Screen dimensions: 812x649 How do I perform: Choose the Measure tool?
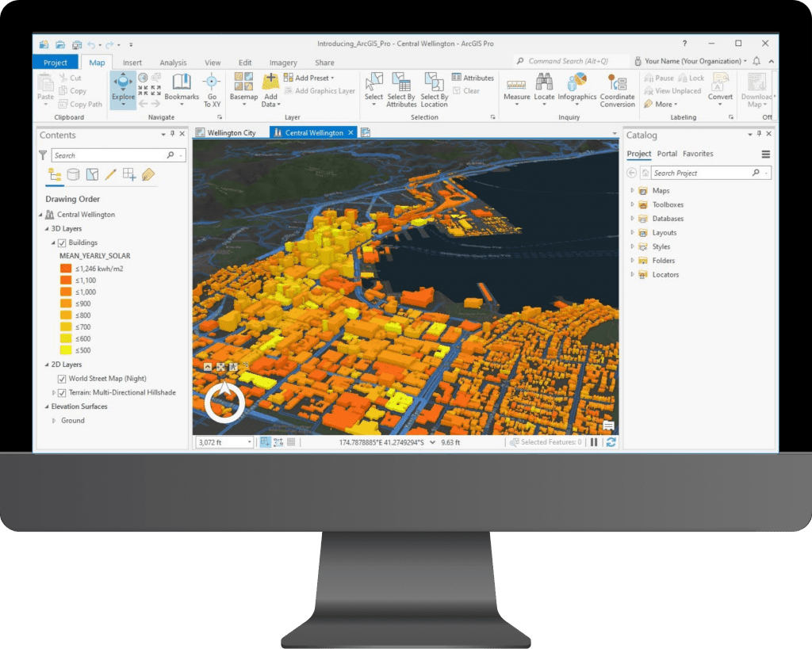(516, 90)
